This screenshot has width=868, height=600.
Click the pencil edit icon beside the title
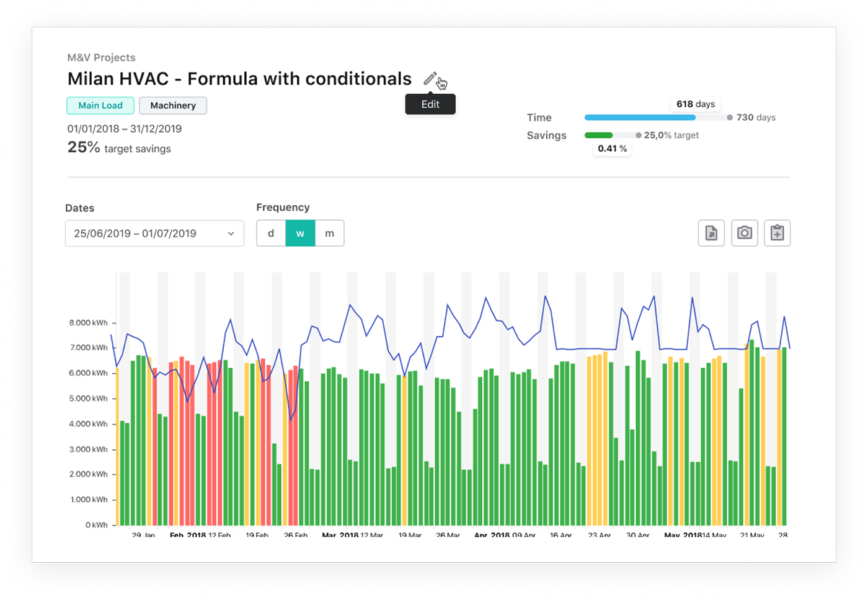(430, 79)
